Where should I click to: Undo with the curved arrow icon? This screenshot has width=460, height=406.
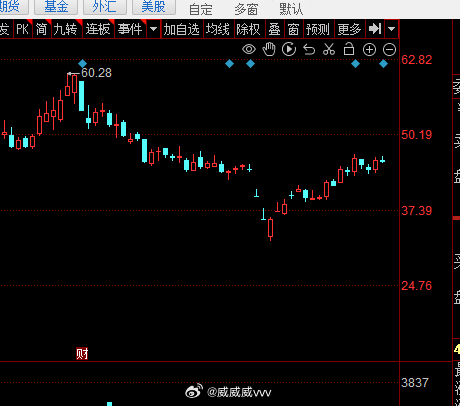point(309,50)
